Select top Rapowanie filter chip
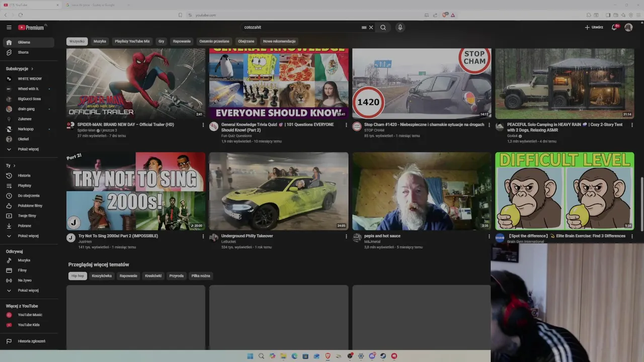The image size is (644, 362). (182, 41)
